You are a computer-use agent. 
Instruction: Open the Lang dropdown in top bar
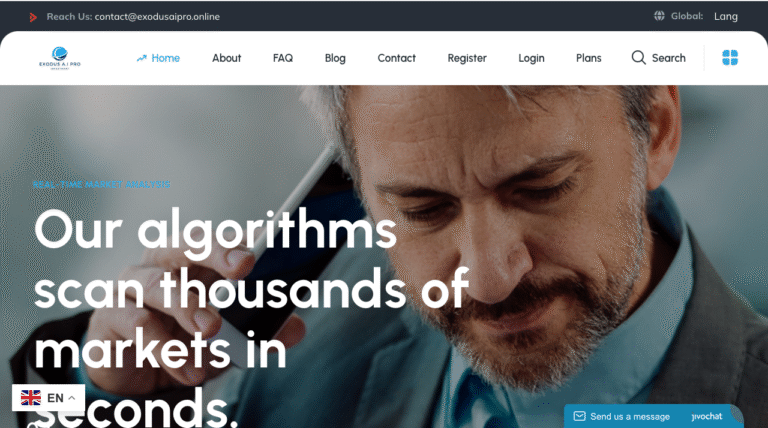click(725, 16)
